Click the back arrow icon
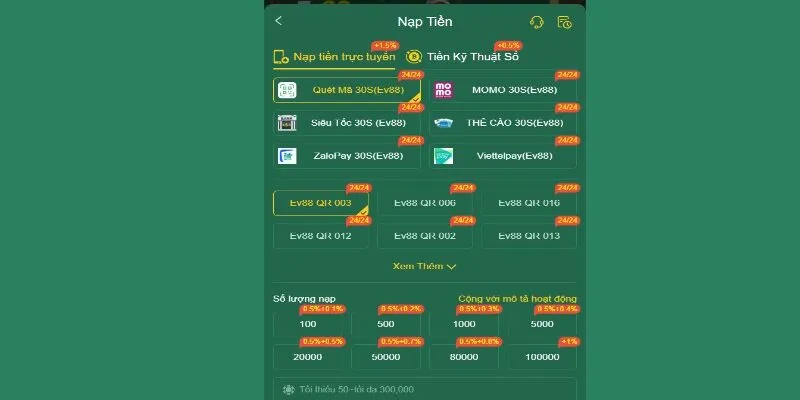 278,21
